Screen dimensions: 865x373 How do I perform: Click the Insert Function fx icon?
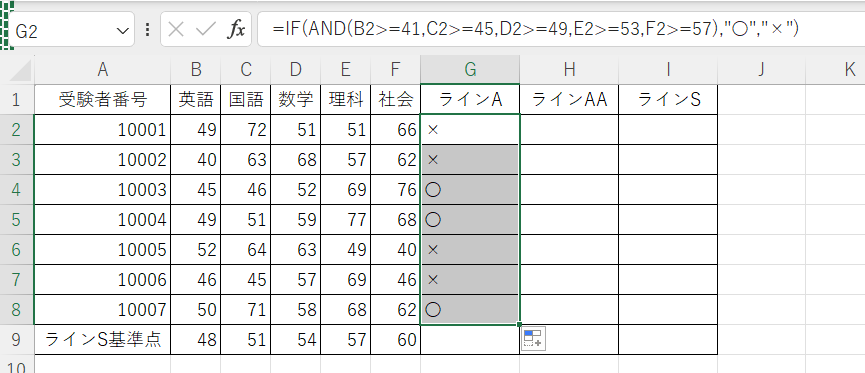click(x=236, y=30)
